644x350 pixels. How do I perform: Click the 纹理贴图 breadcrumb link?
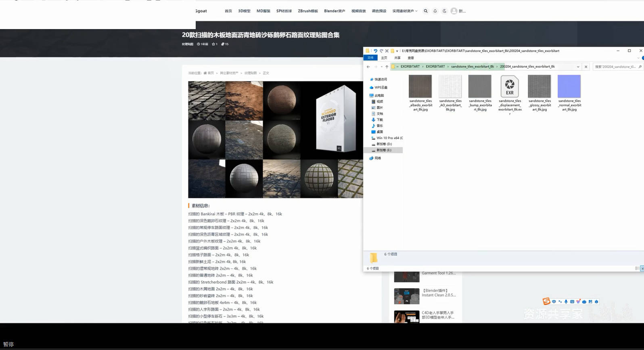[250, 73]
